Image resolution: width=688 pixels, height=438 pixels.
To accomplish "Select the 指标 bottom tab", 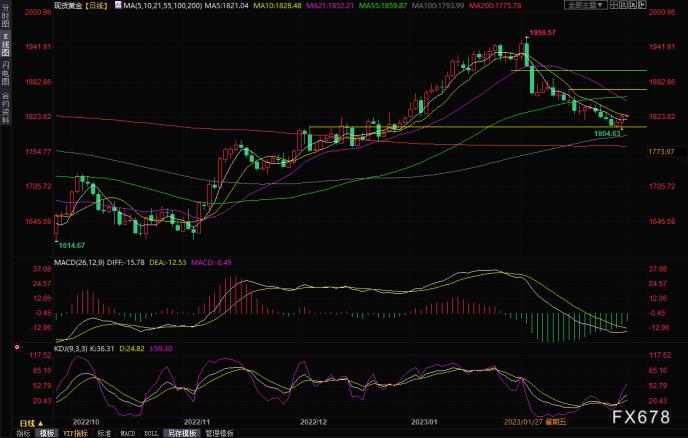I will coord(23,433).
